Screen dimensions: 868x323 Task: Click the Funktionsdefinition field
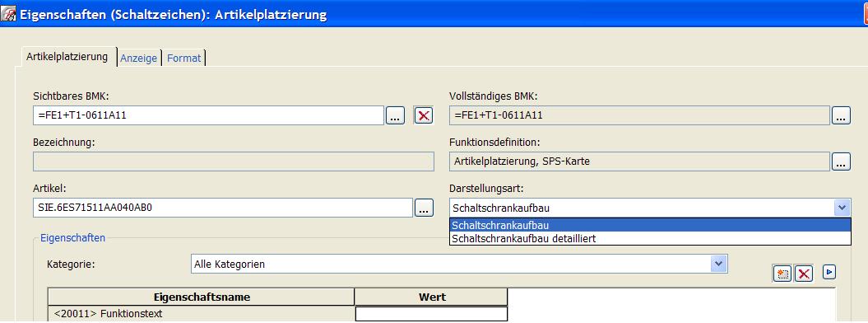click(x=640, y=161)
